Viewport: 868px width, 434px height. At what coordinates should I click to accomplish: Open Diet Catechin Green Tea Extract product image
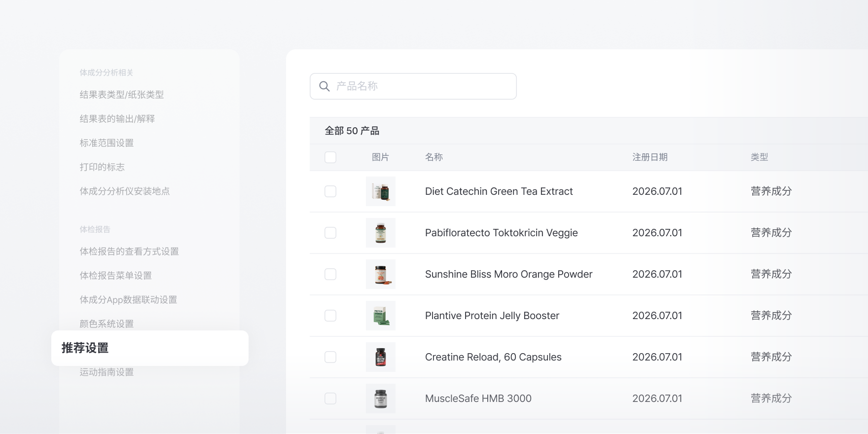(x=381, y=191)
